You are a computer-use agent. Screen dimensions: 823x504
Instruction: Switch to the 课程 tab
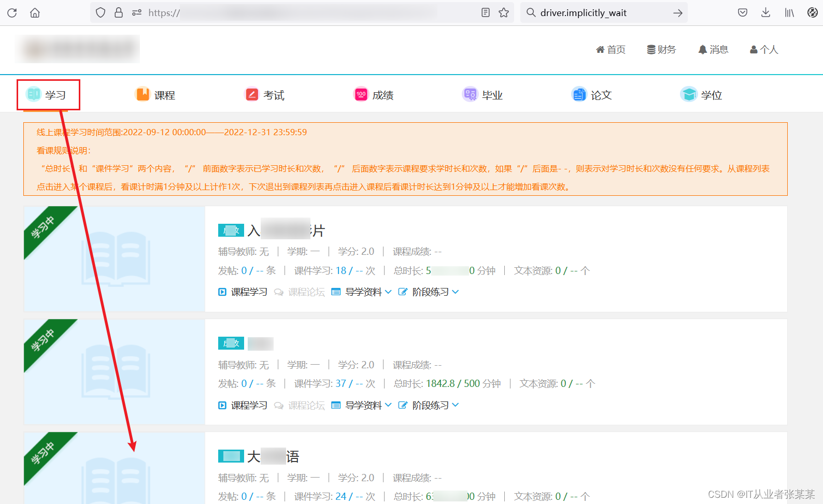tap(155, 95)
